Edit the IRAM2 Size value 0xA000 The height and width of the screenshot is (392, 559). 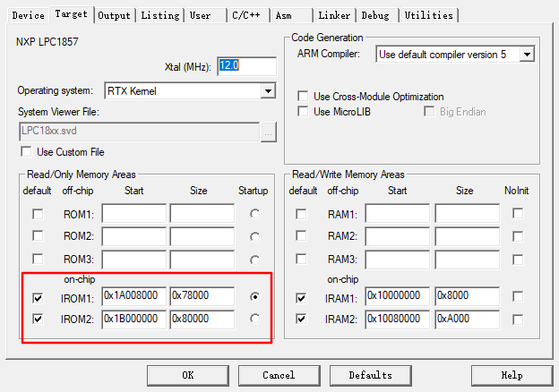[x=467, y=320]
